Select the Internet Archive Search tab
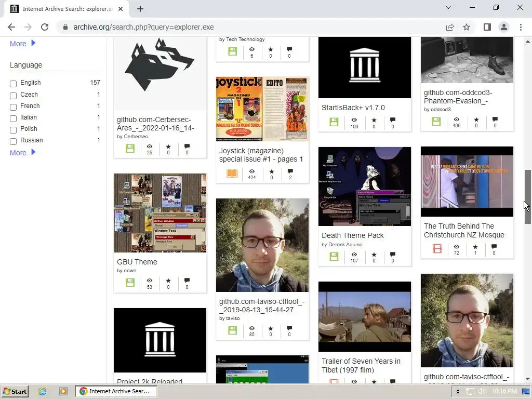This screenshot has height=399, width=532. pyautogui.click(x=66, y=9)
